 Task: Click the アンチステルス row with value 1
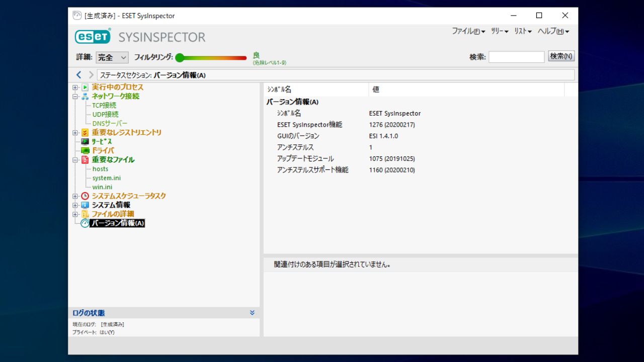(x=421, y=147)
